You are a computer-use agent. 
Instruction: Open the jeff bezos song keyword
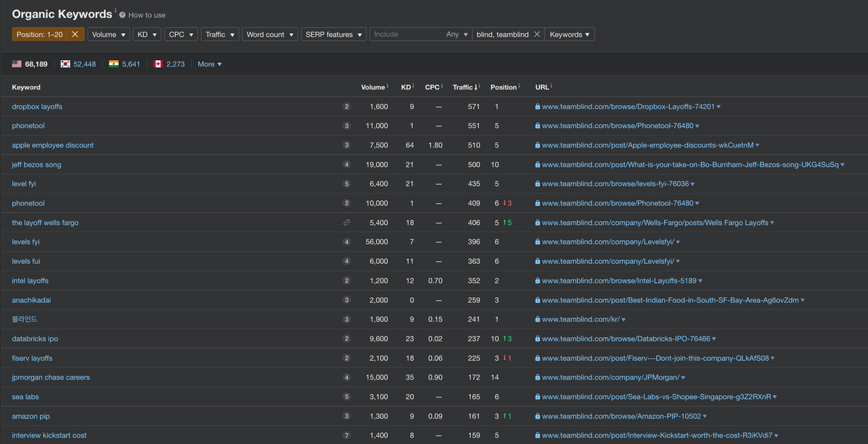pos(36,165)
